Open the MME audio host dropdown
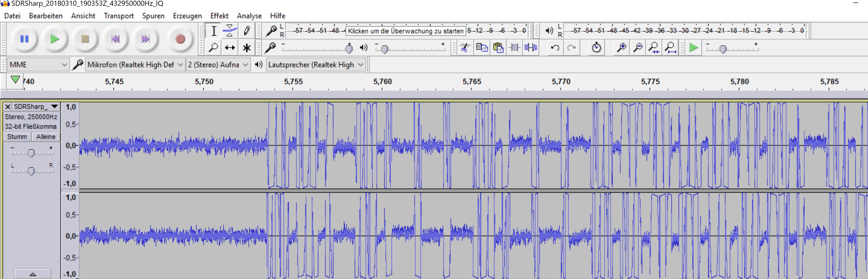This screenshot has width=868, height=279. pyautogui.click(x=38, y=65)
